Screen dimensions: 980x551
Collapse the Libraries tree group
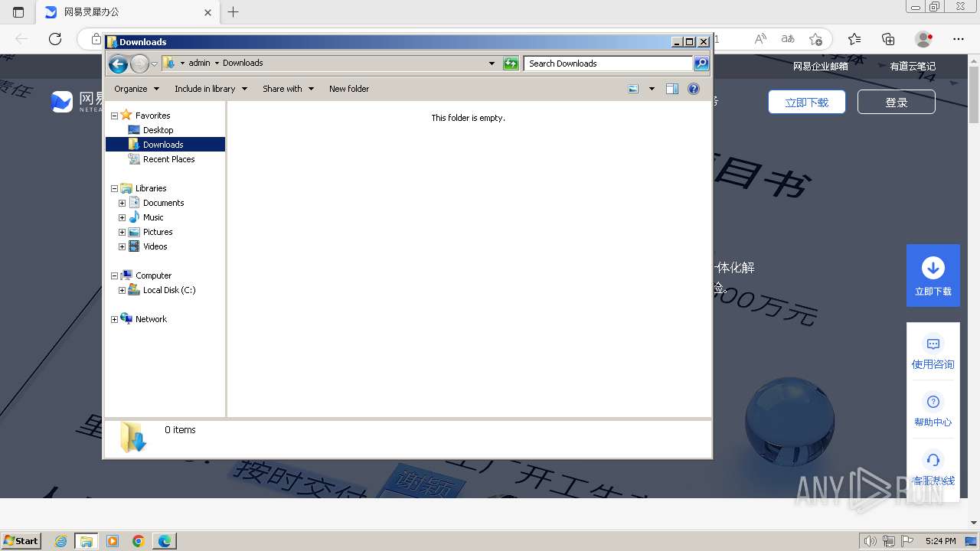pyautogui.click(x=115, y=188)
